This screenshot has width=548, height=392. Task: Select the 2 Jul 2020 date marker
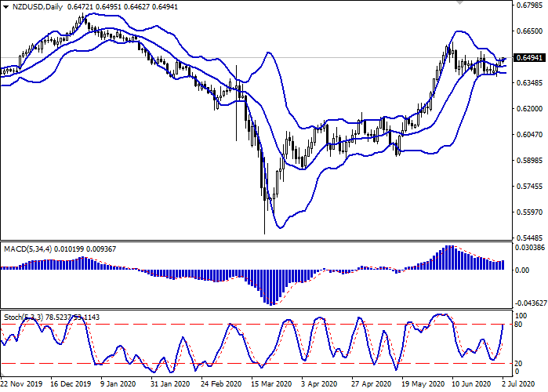tap(524, 384)
